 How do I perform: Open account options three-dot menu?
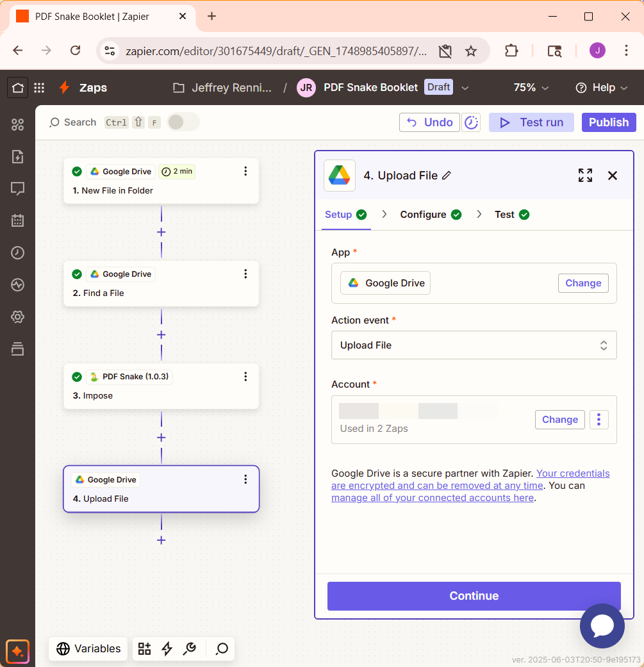(599, 420)
